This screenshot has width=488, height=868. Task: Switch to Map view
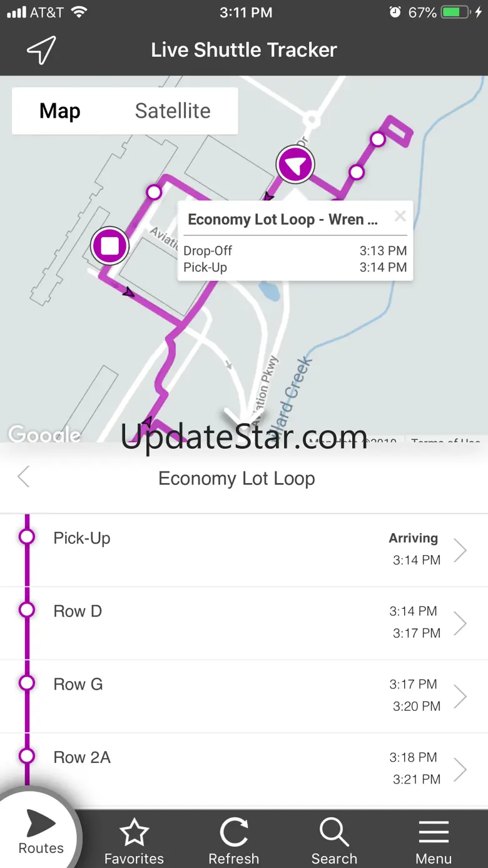[60, 111]
